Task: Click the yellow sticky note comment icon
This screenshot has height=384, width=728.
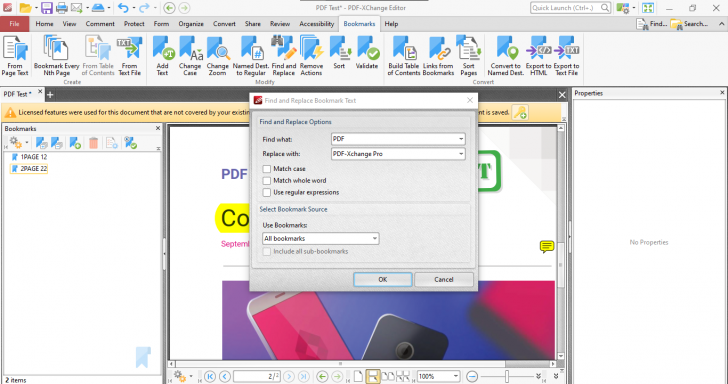Action: coord(547,247)
